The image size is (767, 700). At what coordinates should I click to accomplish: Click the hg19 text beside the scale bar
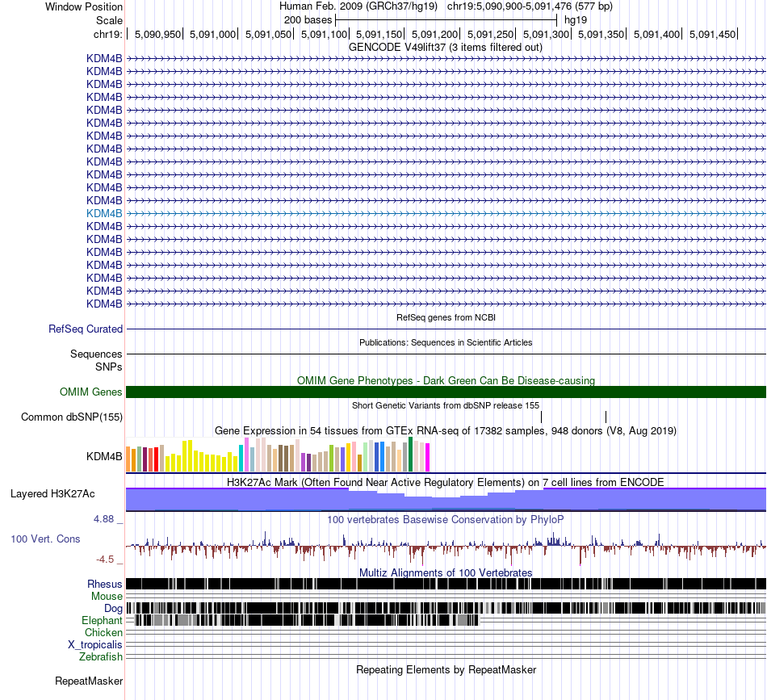pyautogui.click(x=575, y=20)
